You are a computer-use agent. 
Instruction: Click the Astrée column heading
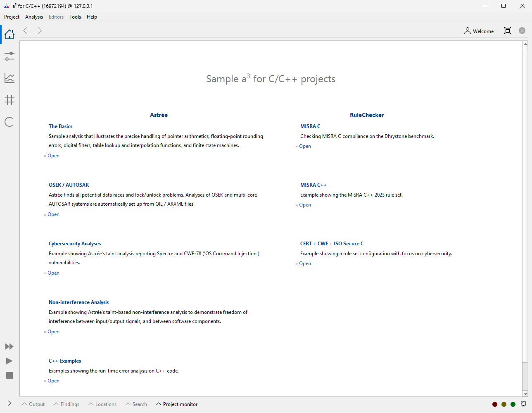(x=159, y=115)
